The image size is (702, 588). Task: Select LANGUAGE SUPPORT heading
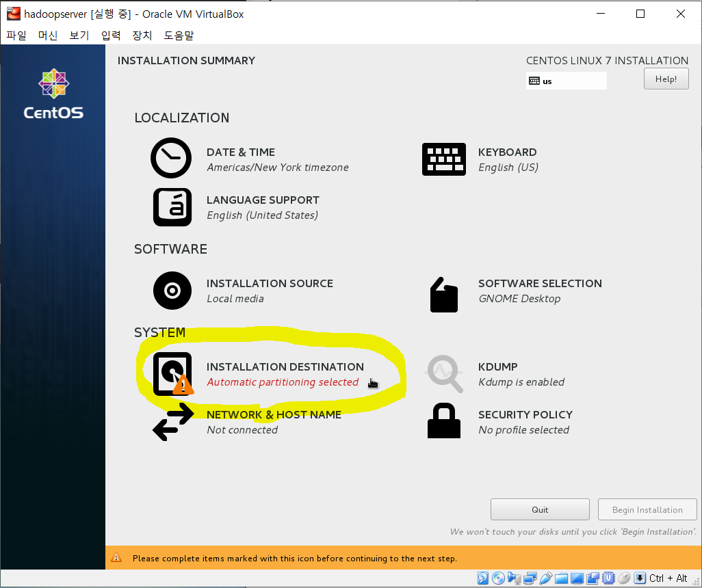point(263,200)
